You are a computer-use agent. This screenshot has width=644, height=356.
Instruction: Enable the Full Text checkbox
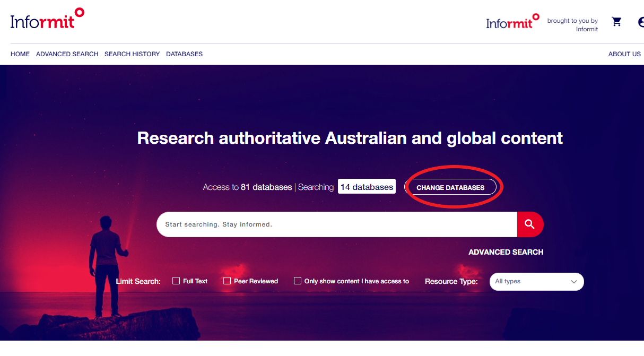(176, 280)
